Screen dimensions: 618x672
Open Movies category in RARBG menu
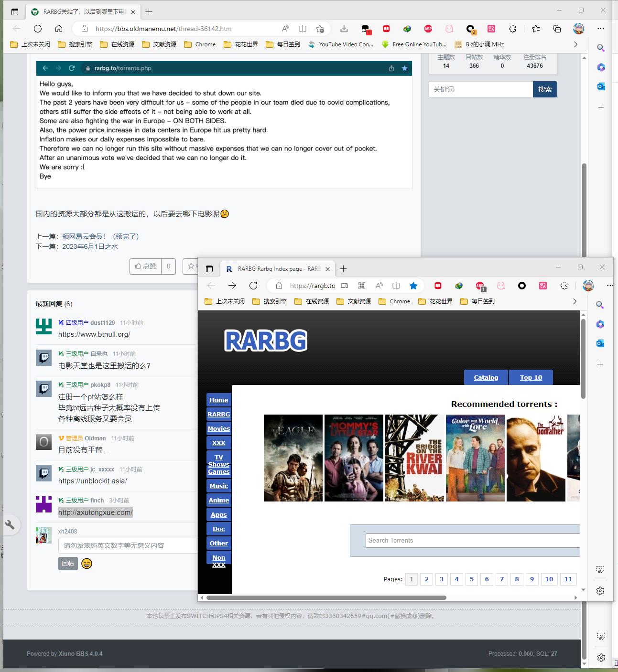[219, 428]
